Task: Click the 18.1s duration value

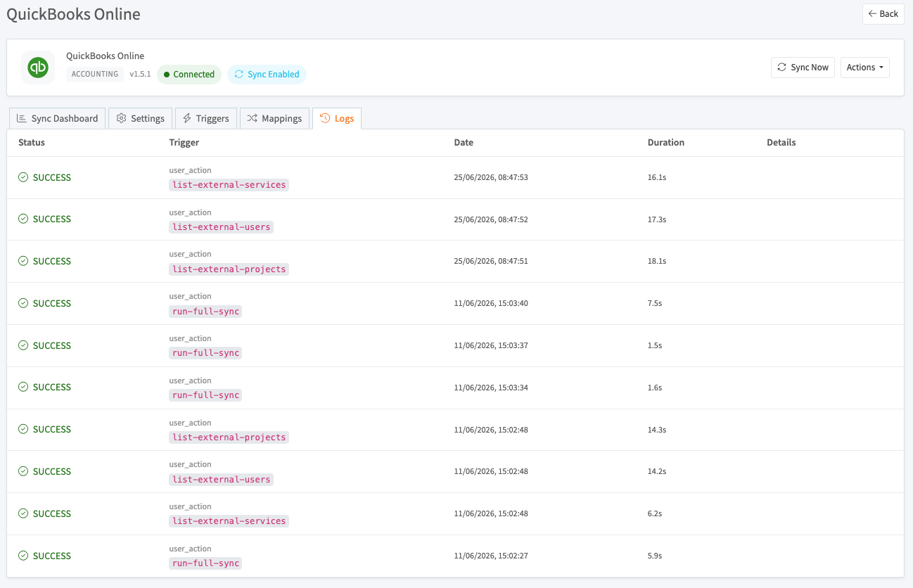Action: click(x=657, y=261)
